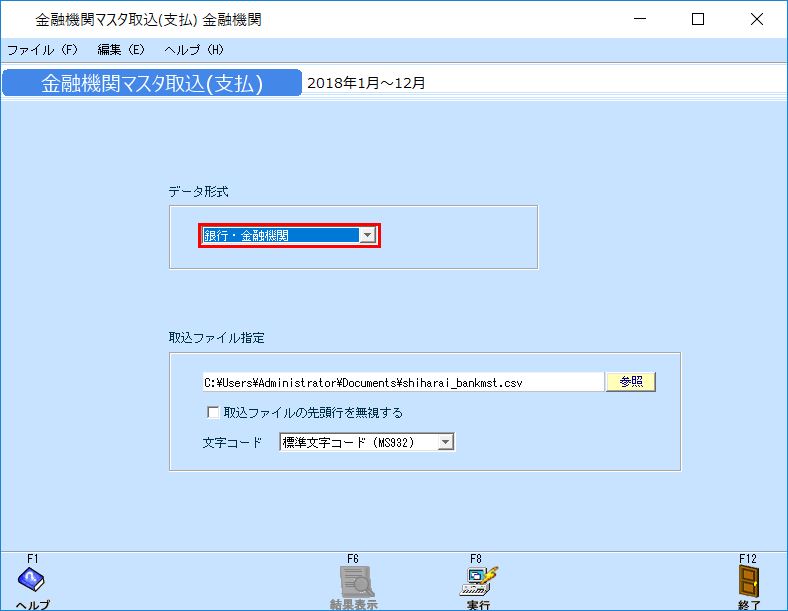Viewport: 788px width, 611px height.
Task: Open the ファイル(F) menu
Action: (x=42, y=50)
